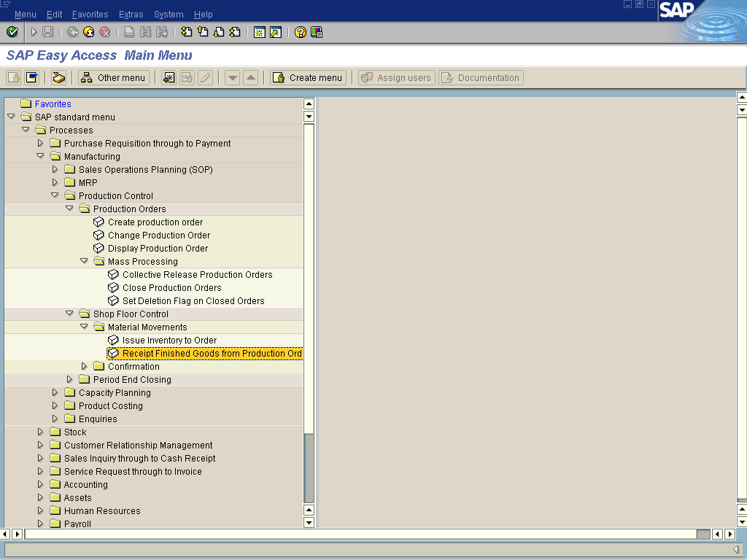747x560 pixels.
Task: Click the Delete Favorites icon
Action: (x=187, y=77)
